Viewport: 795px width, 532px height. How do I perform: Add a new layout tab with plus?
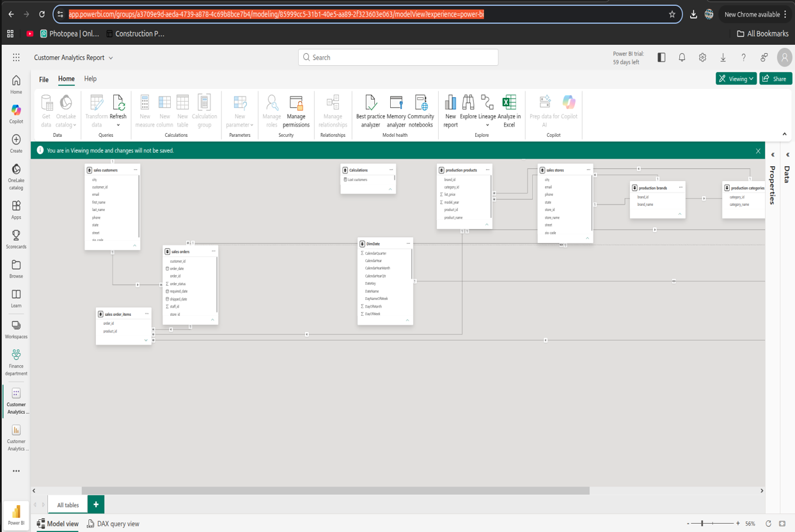(x=96, y=505)
